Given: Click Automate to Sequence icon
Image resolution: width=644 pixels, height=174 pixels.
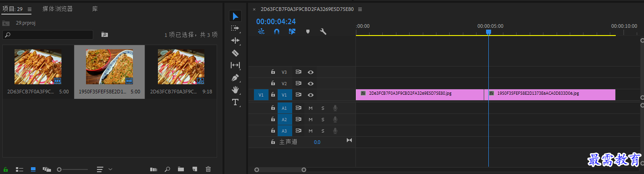Looking at the screenshot, I should pos(153,169).
